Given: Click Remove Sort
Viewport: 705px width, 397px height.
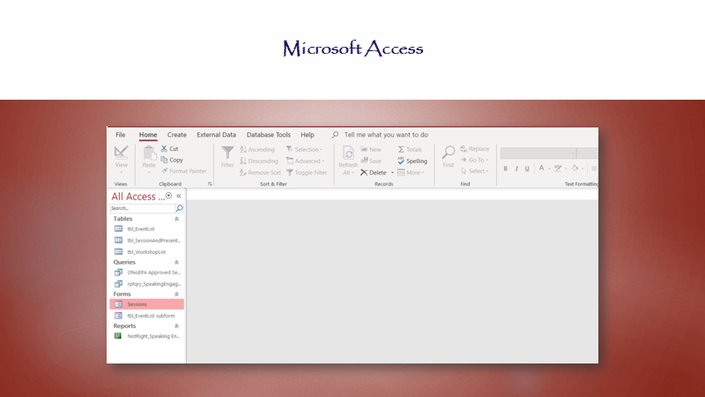Looking at the screenshot, I should coord(260,173).
